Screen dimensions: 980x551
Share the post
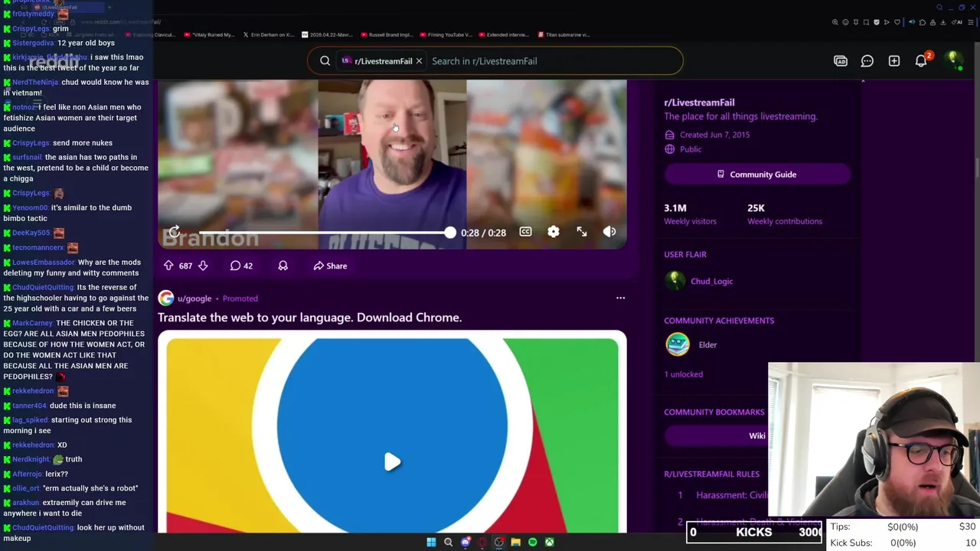pyautogui.click(x=330, y=266)
